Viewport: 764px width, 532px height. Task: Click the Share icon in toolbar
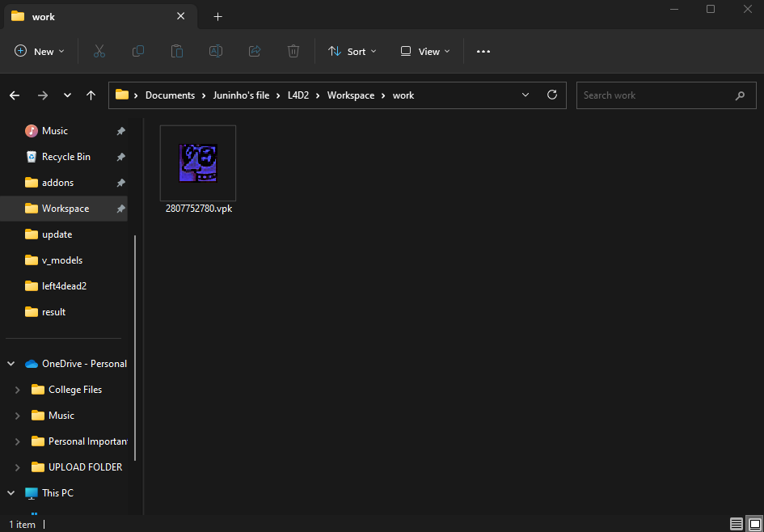click(x=255, y=51)
